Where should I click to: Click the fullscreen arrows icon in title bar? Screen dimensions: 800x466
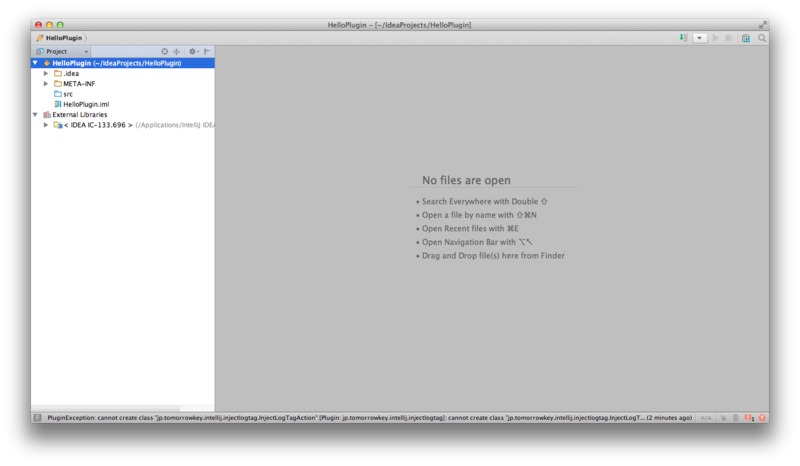[763, 24]
